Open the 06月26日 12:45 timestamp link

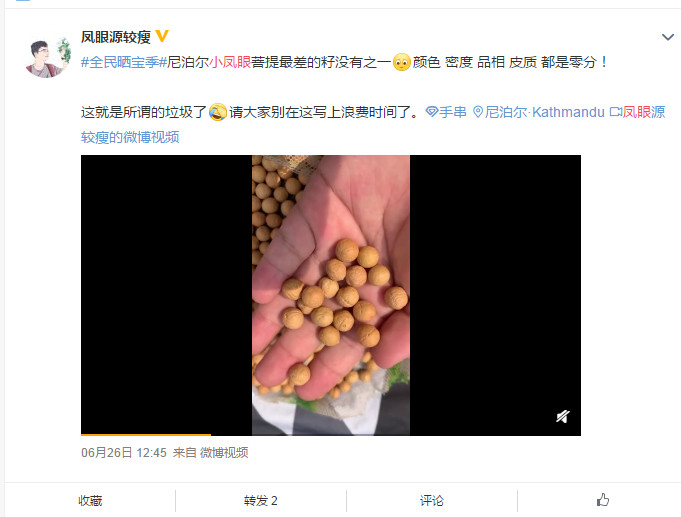(x=124, y=453)
